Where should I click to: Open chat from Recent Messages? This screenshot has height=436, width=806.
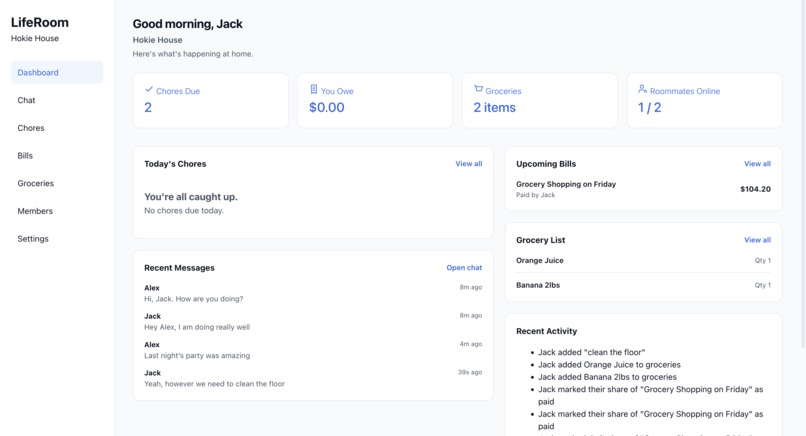coord(464,268)
